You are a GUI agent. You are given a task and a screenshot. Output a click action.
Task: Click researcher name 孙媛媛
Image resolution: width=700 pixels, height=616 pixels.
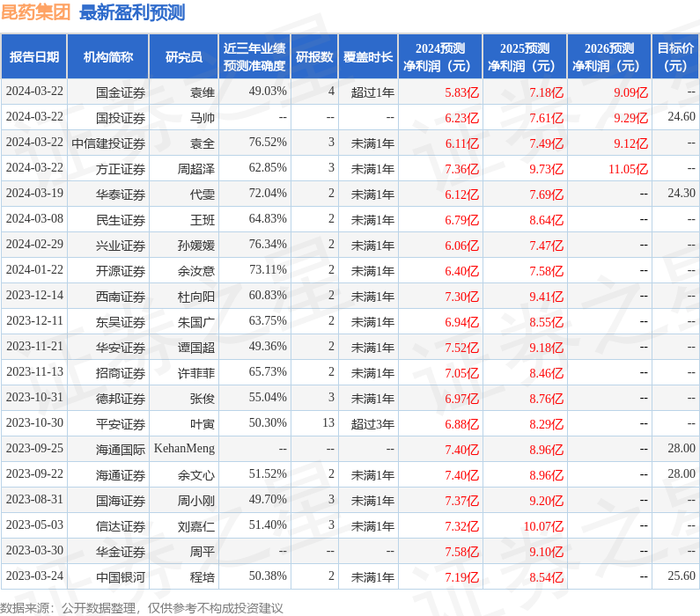(x=196, y=245)
